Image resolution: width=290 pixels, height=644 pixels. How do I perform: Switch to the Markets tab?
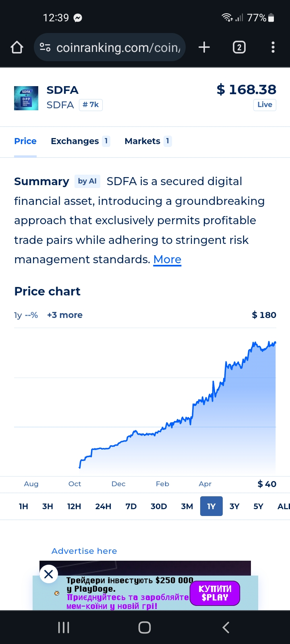pos(148,141)
